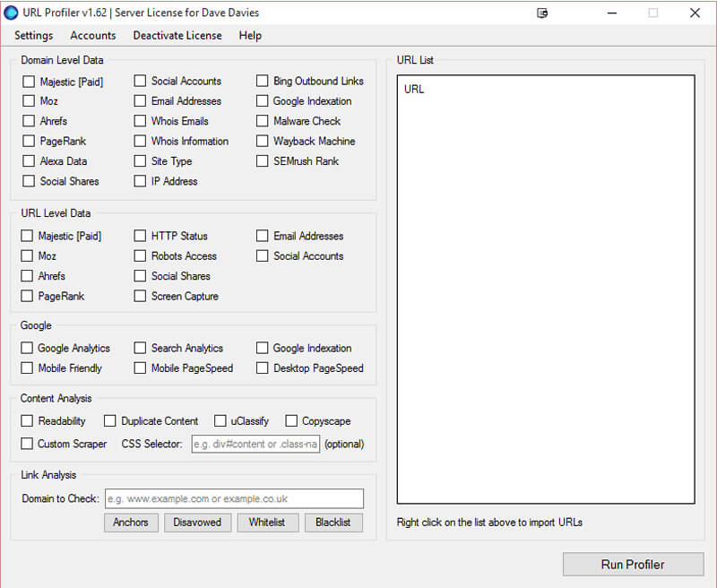
Task: Open the Accounts menu
Action: [x=93, y=36]
